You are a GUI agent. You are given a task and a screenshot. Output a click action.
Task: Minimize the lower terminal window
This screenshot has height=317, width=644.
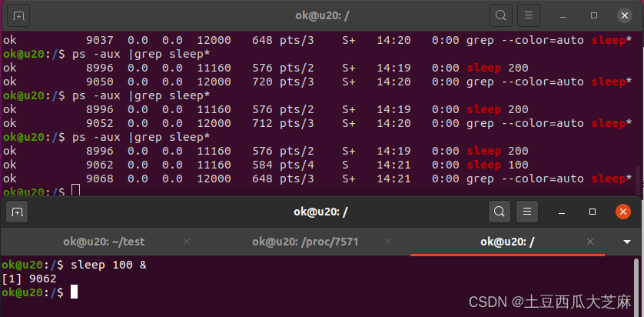click(562, 212)
